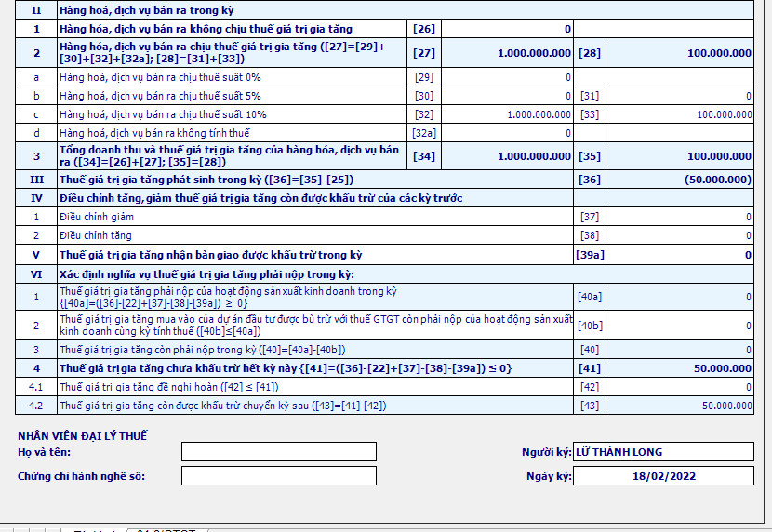
Task: Click the [43] indicator code cell
Action: (x=590, y=406)
